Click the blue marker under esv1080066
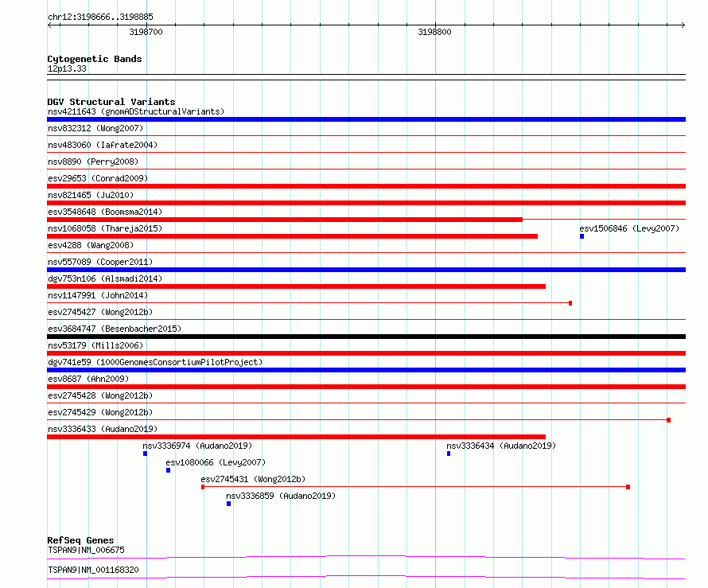The height and width of the screenshot is (588, 708). (168, 470)
